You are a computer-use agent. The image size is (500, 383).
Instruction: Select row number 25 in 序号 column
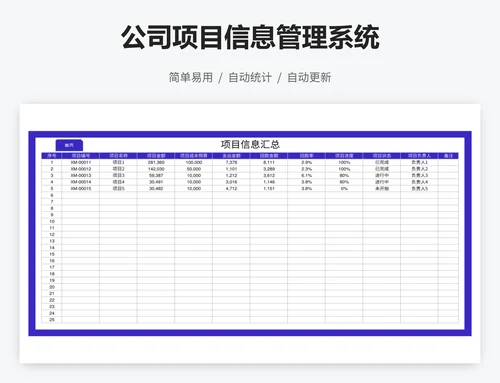click(x=52, y=320)
